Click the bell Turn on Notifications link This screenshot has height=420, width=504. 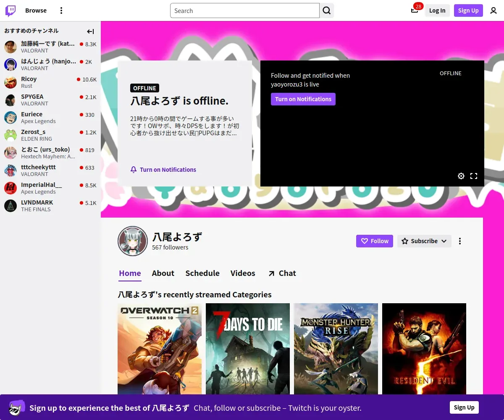[163, 170]
